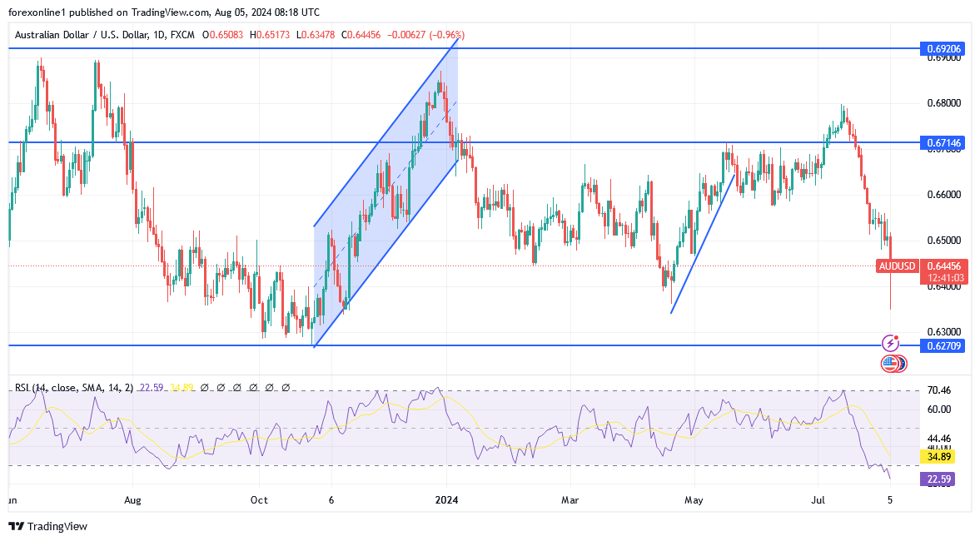Click the blue shaded ascending channel on chart

click(386, 194)
